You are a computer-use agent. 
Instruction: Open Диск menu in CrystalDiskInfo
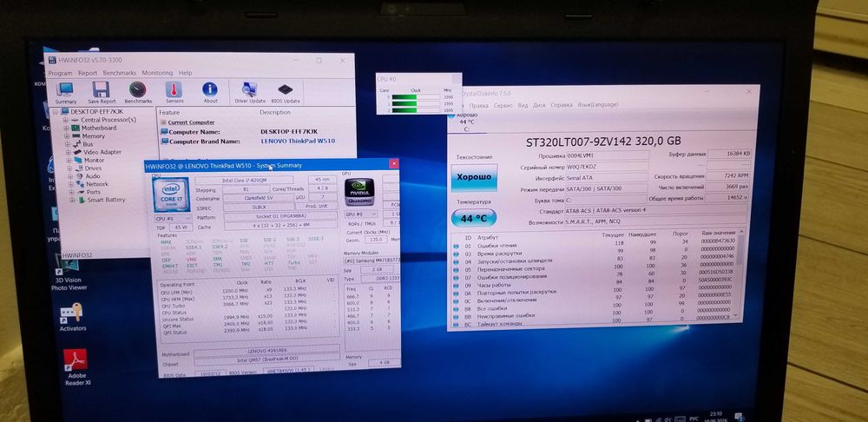click(539, 105)
